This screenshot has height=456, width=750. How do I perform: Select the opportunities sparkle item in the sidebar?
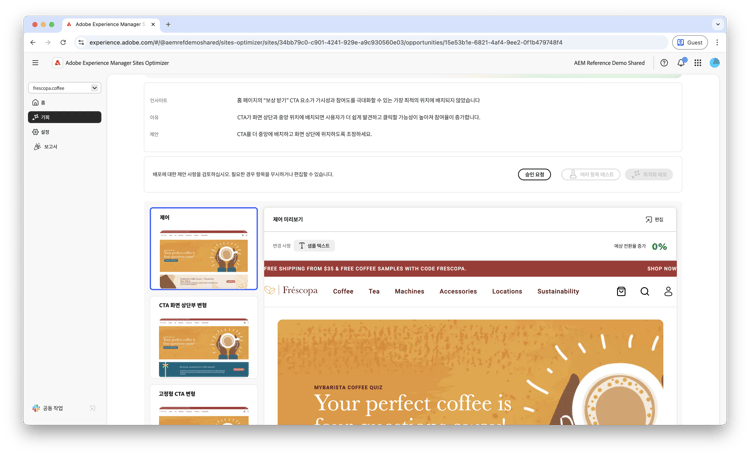point(64,117)
